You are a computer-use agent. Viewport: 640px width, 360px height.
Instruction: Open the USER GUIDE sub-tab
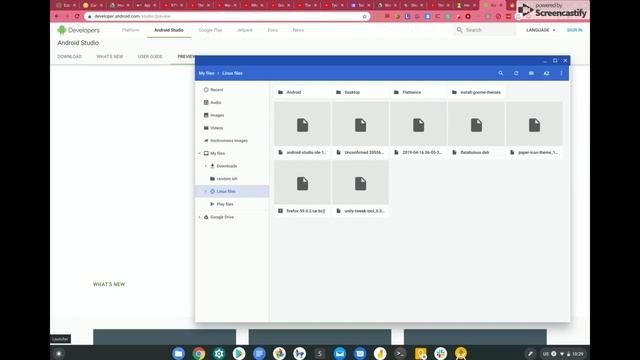pyautogui.click(x=150, y=56)
